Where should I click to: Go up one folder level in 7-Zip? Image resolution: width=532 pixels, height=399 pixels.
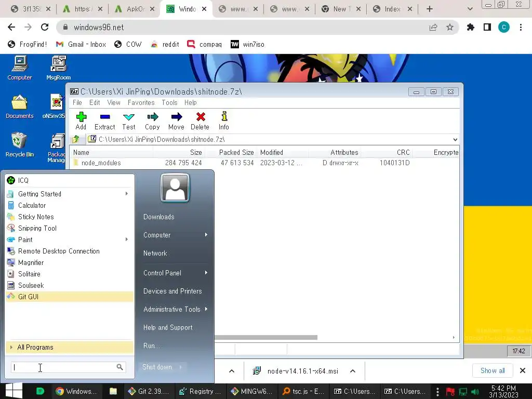(x=76, y=139)
